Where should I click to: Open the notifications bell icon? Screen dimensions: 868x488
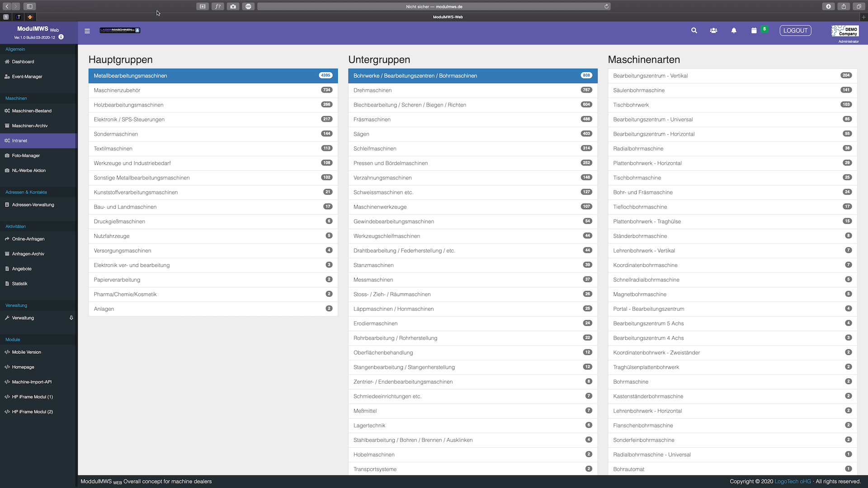pos(734,31)
